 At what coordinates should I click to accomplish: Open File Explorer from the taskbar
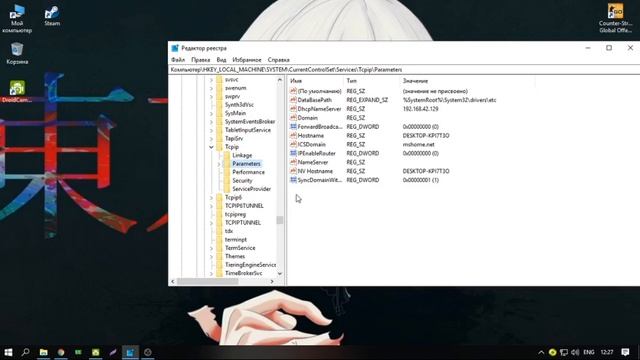(43, 352)
